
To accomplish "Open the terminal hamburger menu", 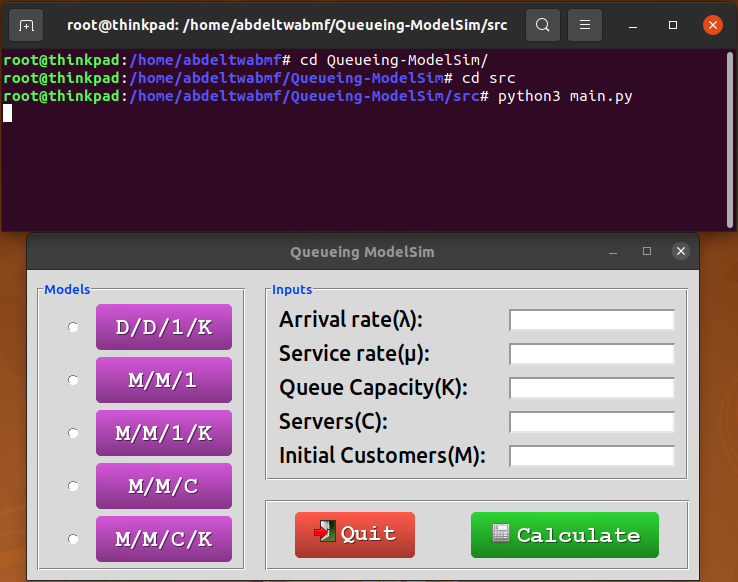I will [585, 25].
